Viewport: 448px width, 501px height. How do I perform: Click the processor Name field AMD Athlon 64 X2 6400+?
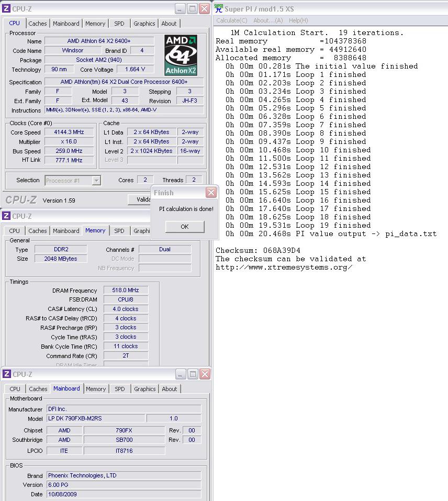[x=99, y=41]
